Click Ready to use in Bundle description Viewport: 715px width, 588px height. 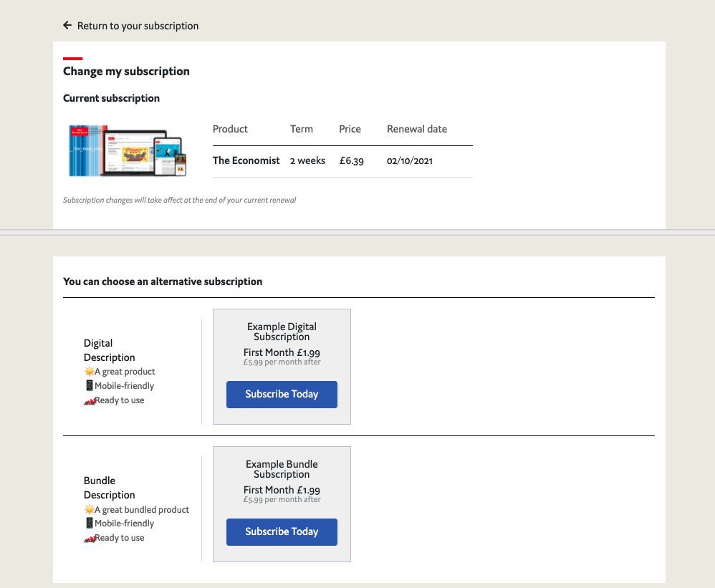point(120,538)
